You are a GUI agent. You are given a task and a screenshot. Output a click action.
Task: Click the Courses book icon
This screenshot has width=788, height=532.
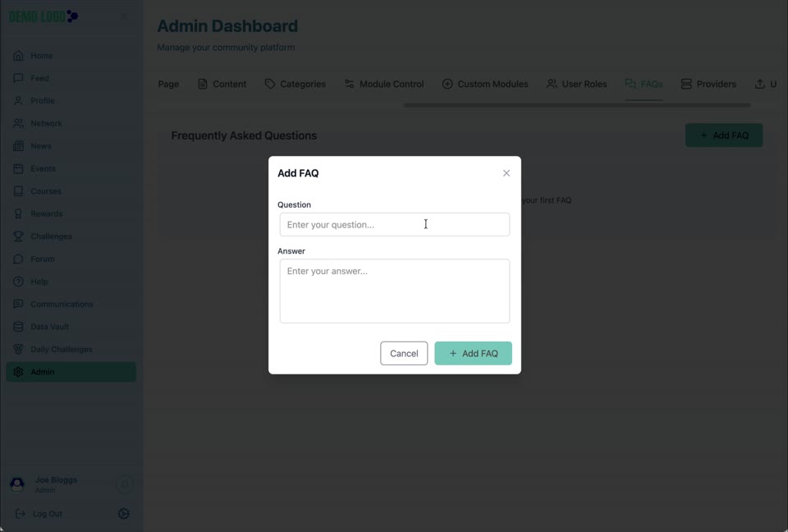tap(18, 191)
